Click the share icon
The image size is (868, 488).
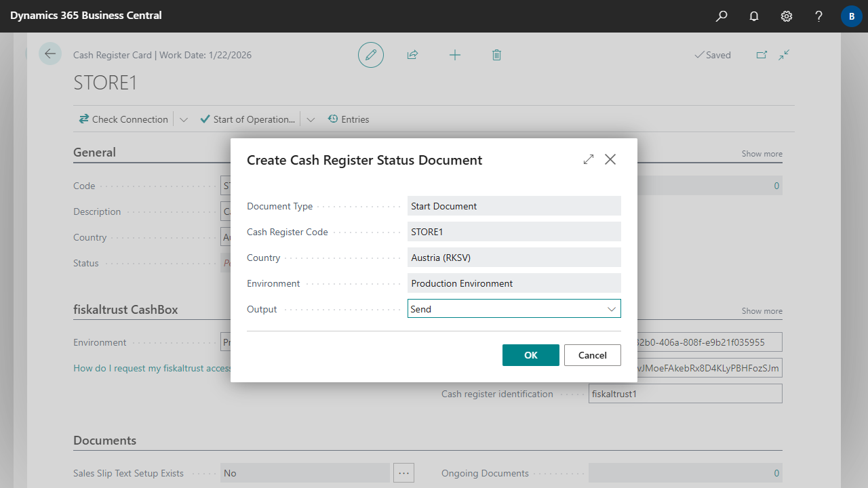(412, 55)
